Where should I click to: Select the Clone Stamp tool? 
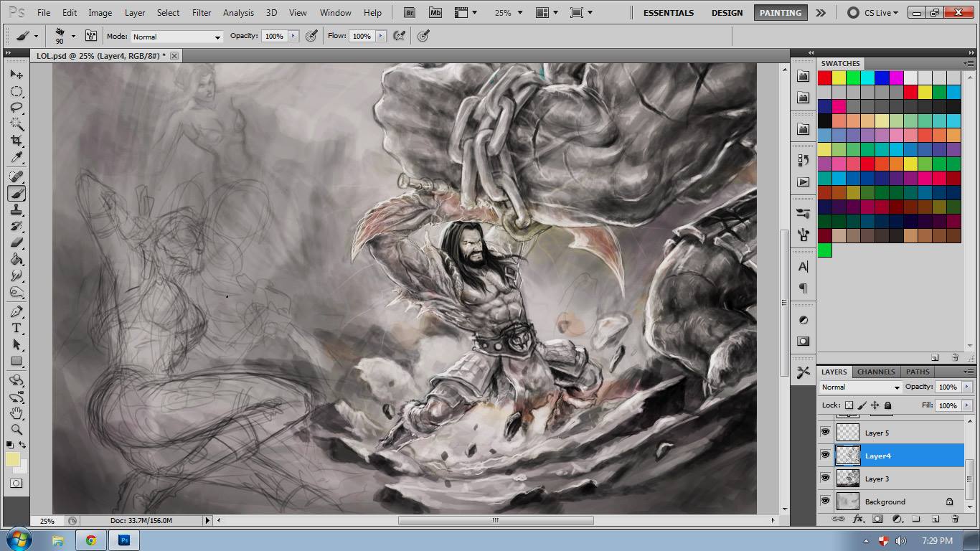tap(16, 209)
